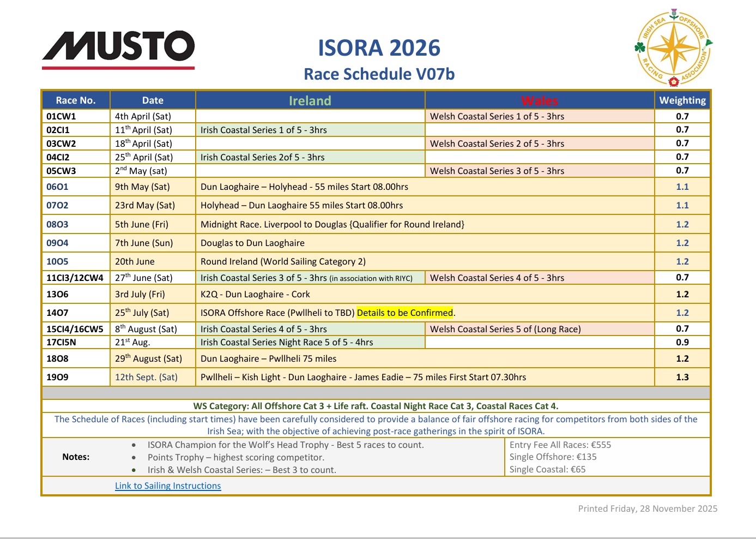Click the red rose at the logo bottom
The width and height of the screenshot is (756, 539).
point(674,82)
